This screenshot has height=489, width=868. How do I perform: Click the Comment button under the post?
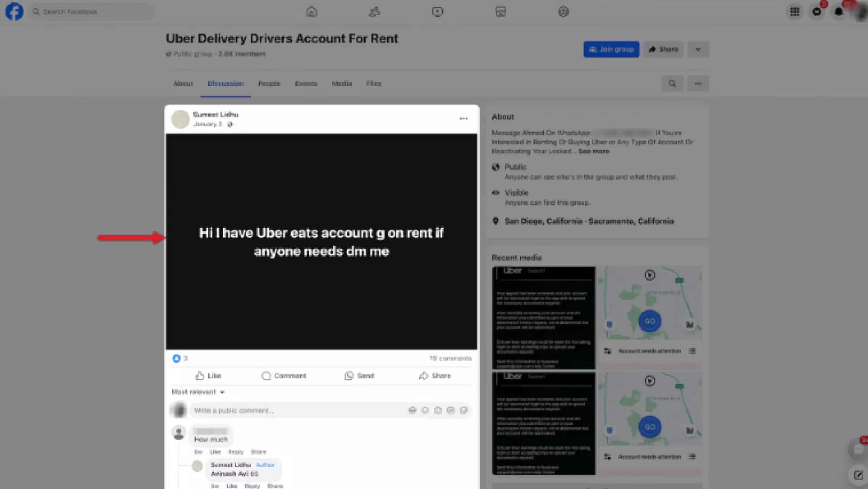tap(284, 376)
